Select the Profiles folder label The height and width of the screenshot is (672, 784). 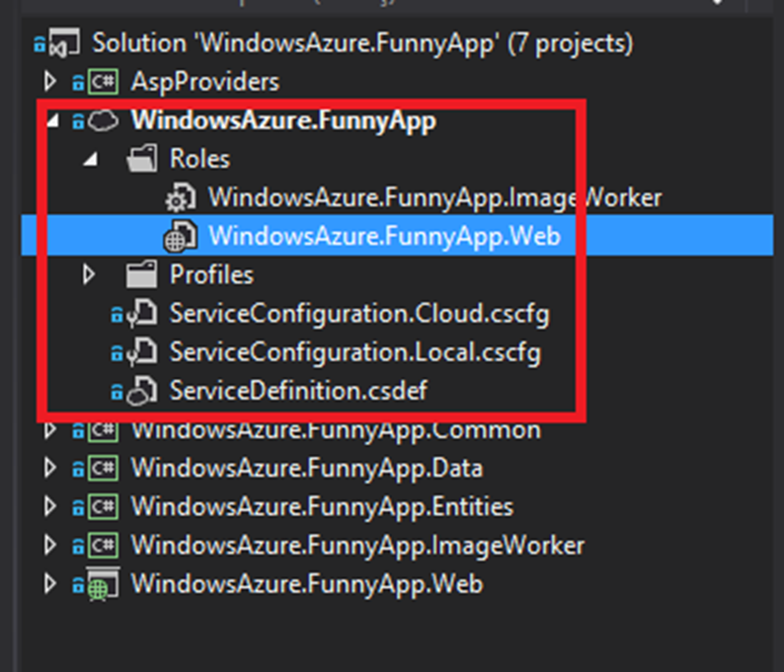(211, 274)
